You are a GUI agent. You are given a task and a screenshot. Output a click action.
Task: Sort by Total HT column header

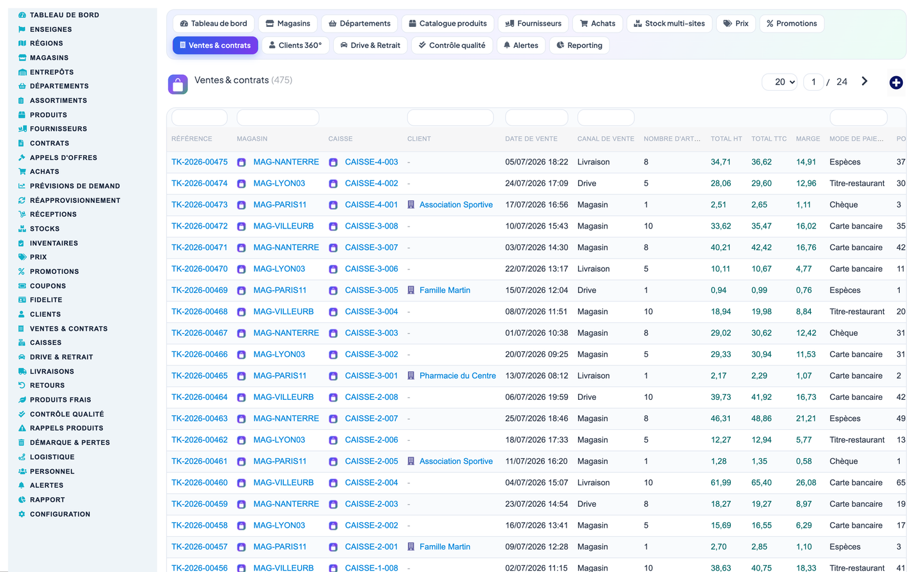[726, 139]
